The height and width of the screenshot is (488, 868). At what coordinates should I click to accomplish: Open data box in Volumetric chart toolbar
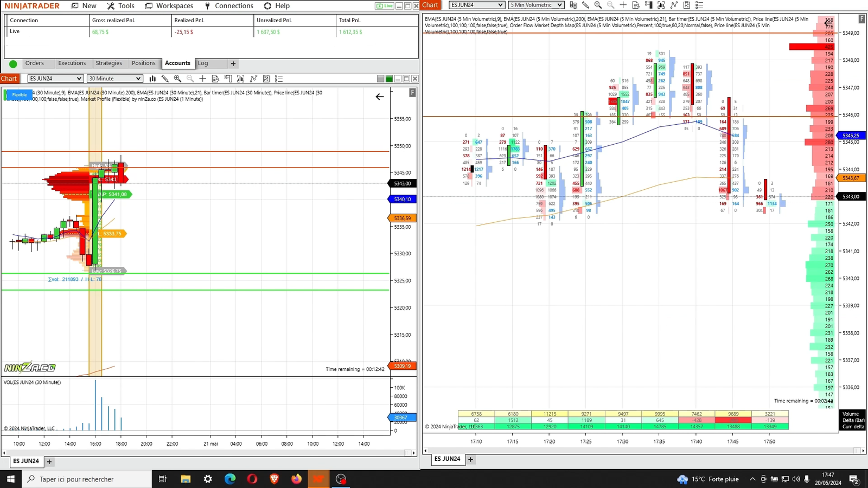(636, 5)
